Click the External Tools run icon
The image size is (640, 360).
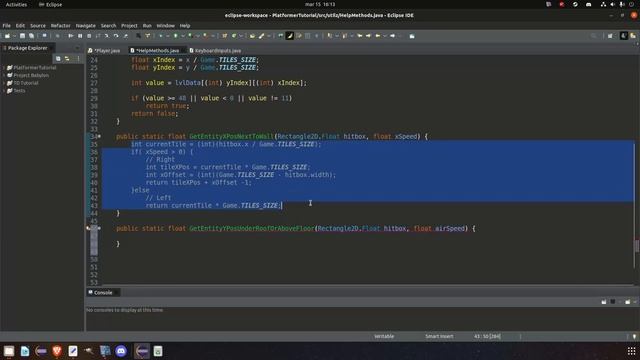pyautogui.click(x=205, y=36)
